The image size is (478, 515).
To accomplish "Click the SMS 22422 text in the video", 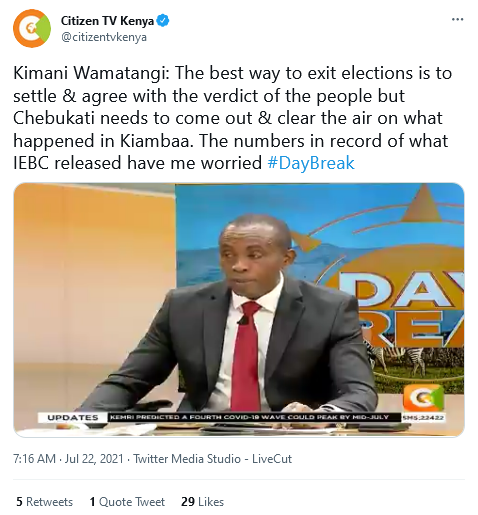I will (423, 417).
